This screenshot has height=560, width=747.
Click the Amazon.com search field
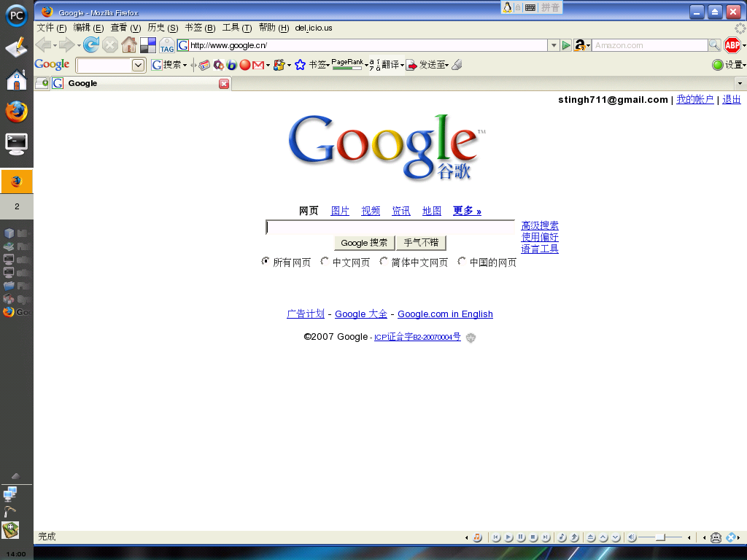point(649,45)
